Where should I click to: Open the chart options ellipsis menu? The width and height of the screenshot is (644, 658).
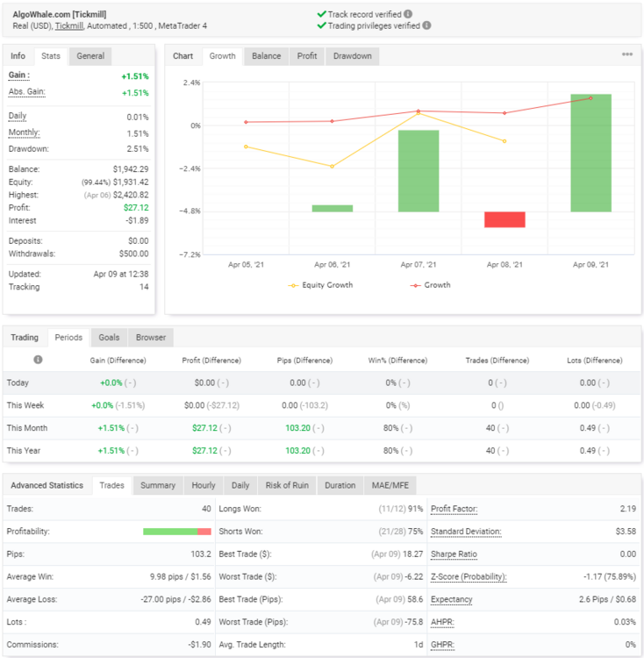click(626, 54)
